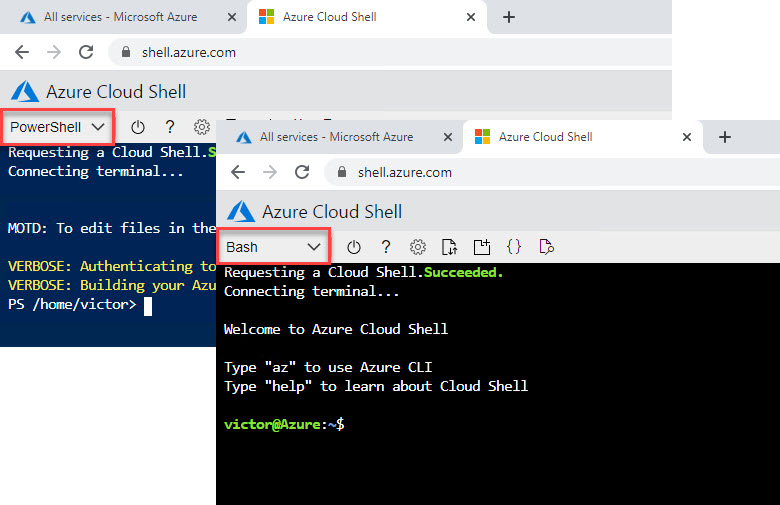Go forward in the rear browser window
Image resolution: width=780 pixels, height=505 pixels.
click(x=54, y=52)
